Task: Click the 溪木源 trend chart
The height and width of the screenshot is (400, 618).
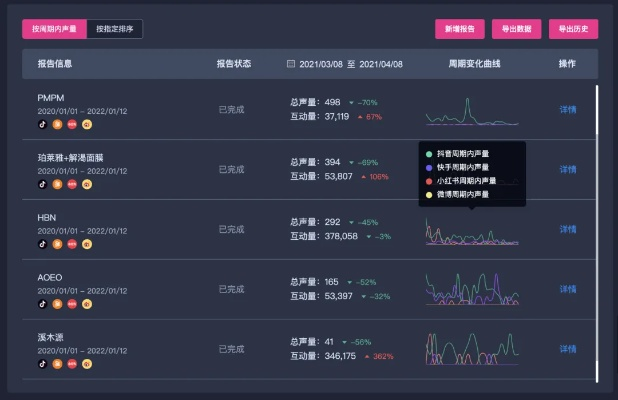Action: 472,349
